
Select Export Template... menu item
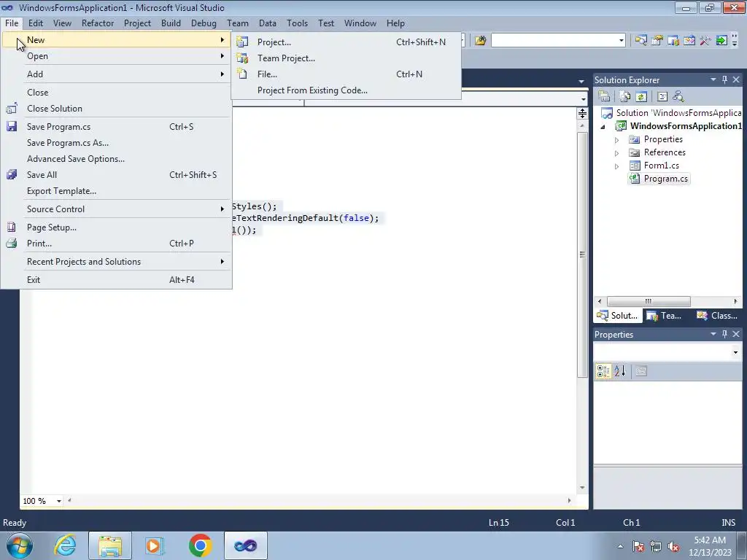(116, 191)
